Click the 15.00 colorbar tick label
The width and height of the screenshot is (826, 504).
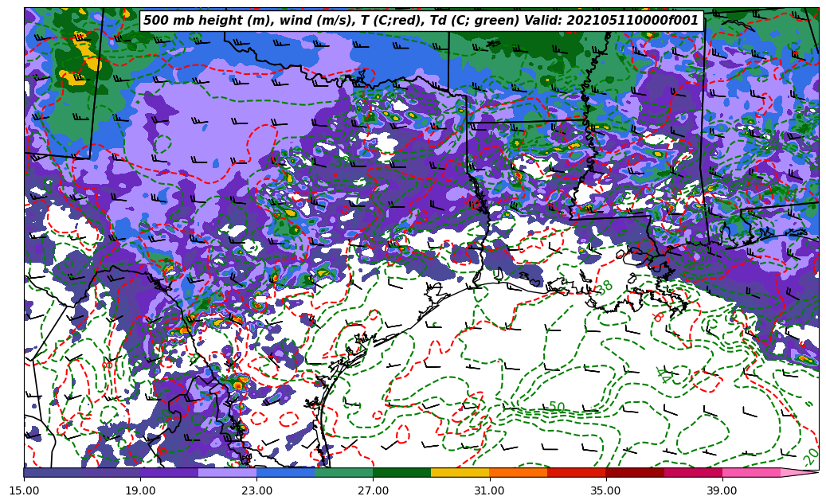coord(24,491)
